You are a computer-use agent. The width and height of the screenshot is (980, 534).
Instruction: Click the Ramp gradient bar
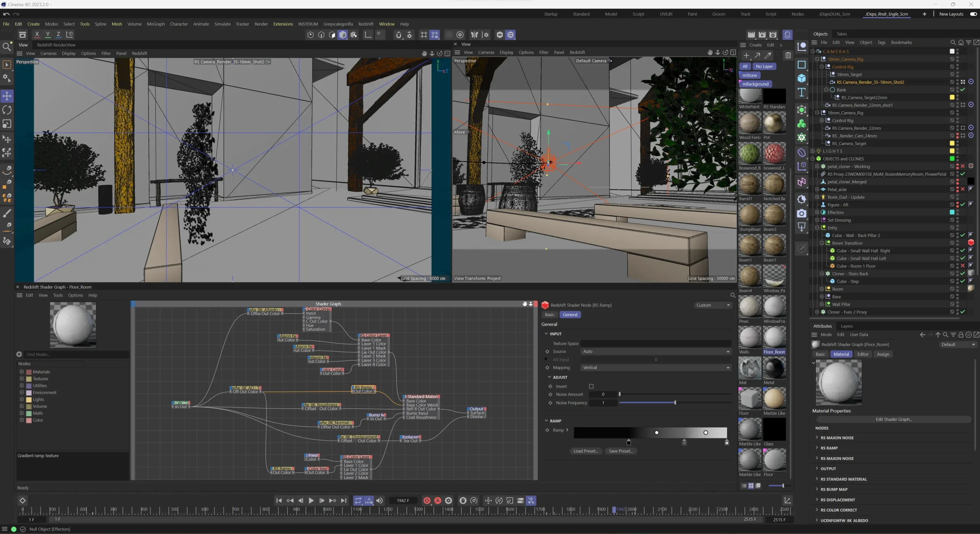coord(650,433)
